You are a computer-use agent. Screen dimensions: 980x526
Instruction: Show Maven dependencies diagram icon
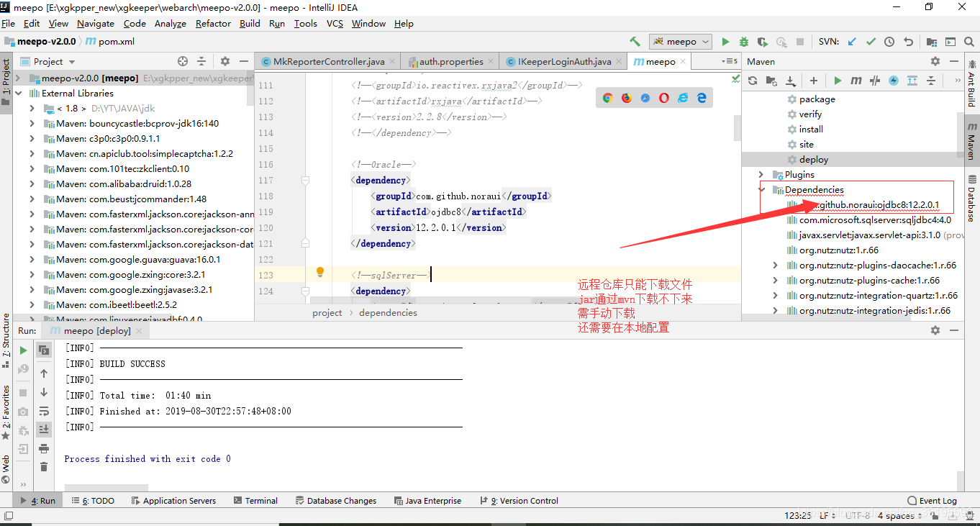pyautogui.click(x=912, y=81)
